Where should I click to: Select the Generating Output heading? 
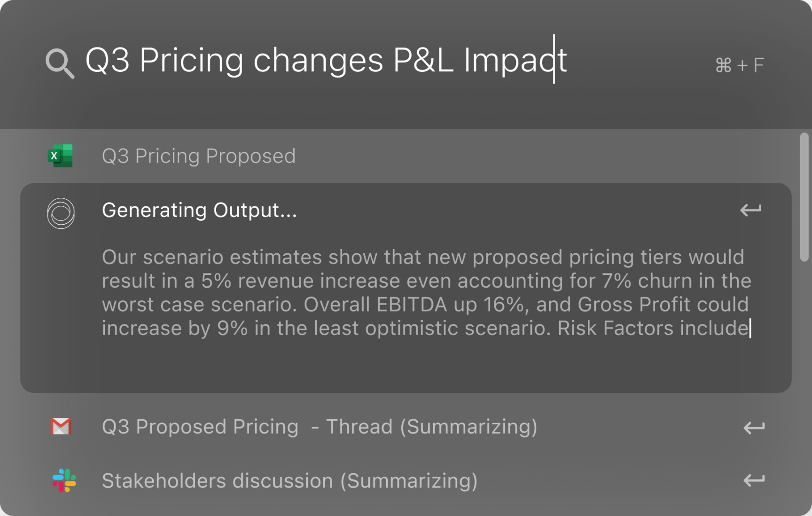199,210
